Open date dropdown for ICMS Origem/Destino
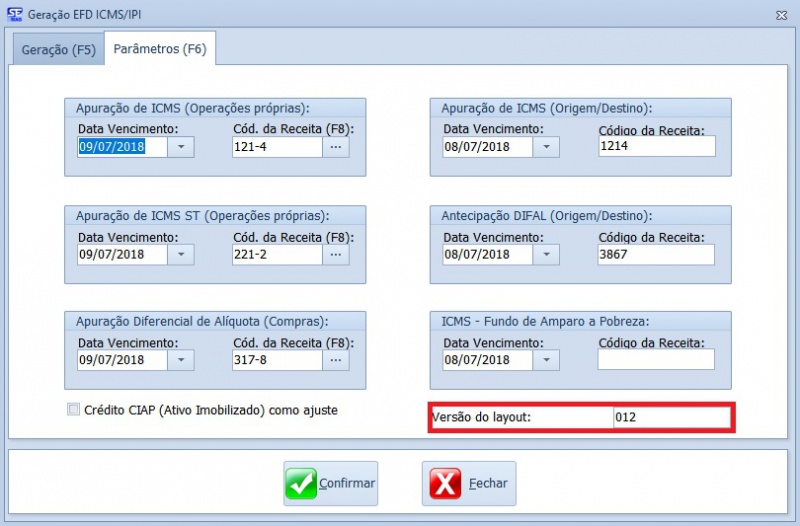Screen dimensions: 800x526 pyautogui.click(x=546, y=147)
